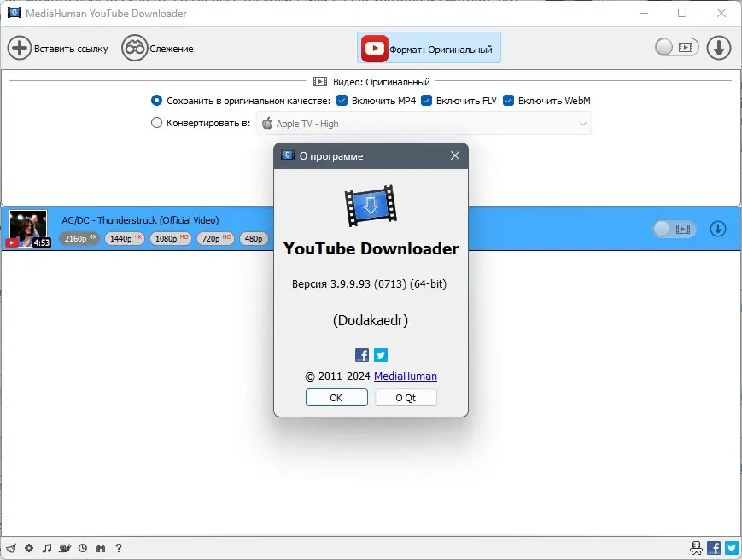The height and width of the screenshot is (560, 742).
Task: Uncheck Включить WebM checkbox
Action: (508, 100)
